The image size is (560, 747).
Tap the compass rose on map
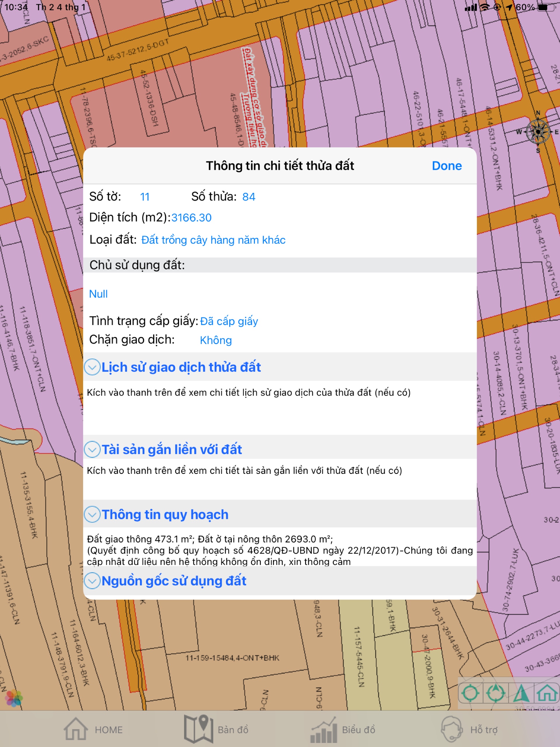point(538,132)
